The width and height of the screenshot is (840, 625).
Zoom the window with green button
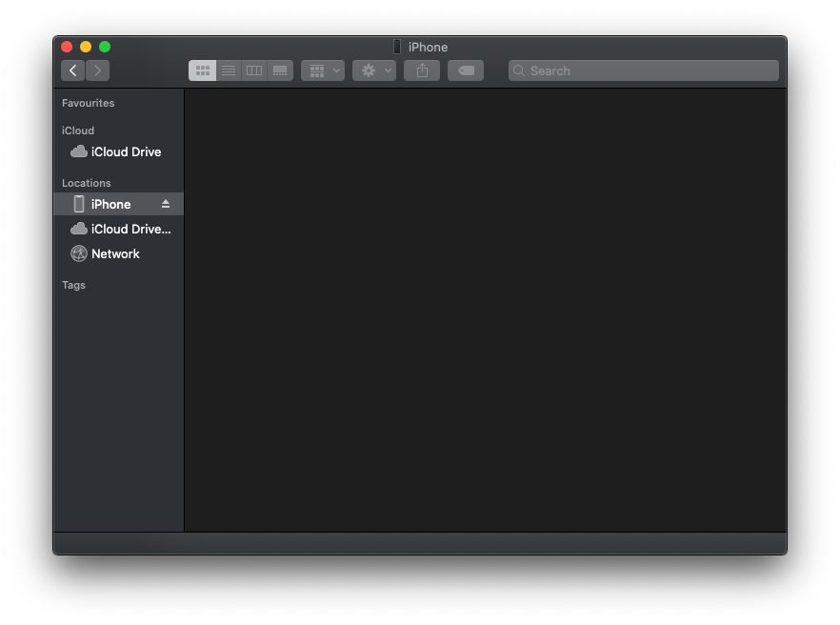tap(105, 48)
